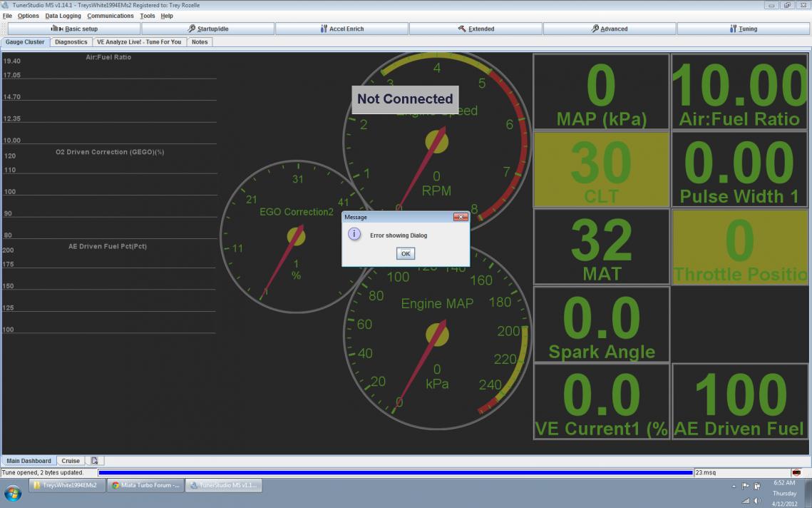Expand the Advanced toolbar menu
812x508 pixels.
click(x=610, y=29)
